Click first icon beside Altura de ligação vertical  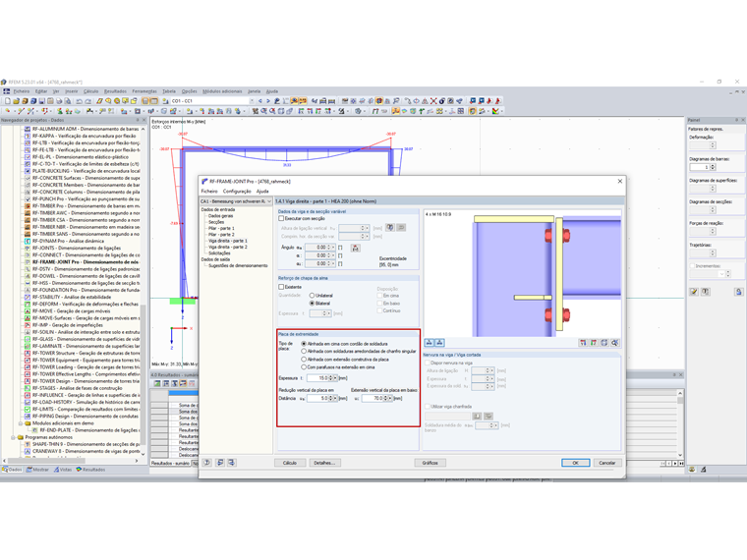click(x=390, y=228)
